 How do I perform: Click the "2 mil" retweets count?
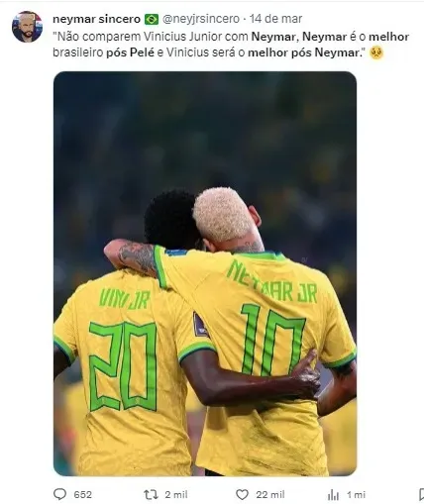(176, 494)
